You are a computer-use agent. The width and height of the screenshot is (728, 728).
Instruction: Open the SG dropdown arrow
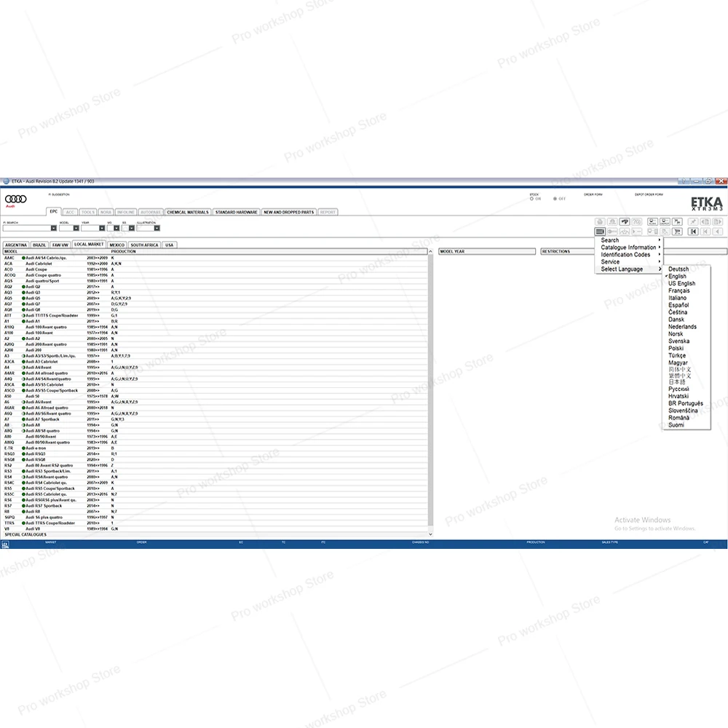(x=131, y=229)
